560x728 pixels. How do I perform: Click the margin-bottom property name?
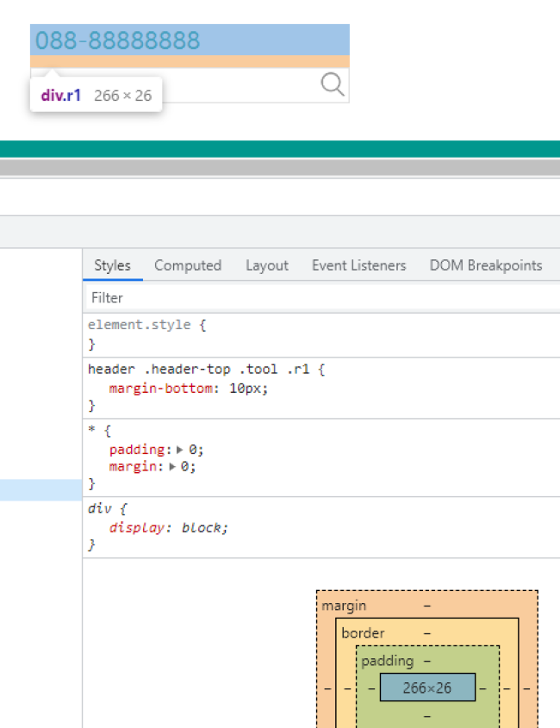coord(161,388)
